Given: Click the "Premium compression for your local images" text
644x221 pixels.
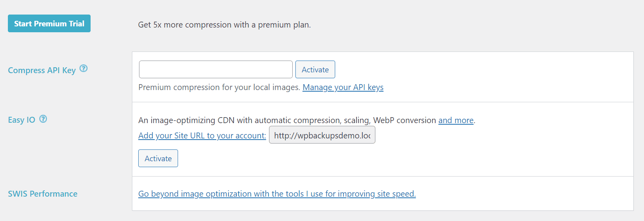Looking at the screenshot, I should 219,87.
